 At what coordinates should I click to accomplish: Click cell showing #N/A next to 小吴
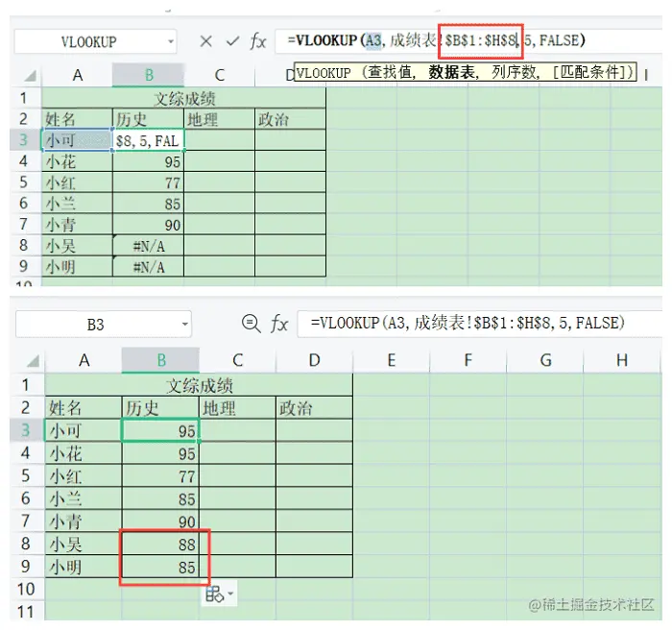148,246
